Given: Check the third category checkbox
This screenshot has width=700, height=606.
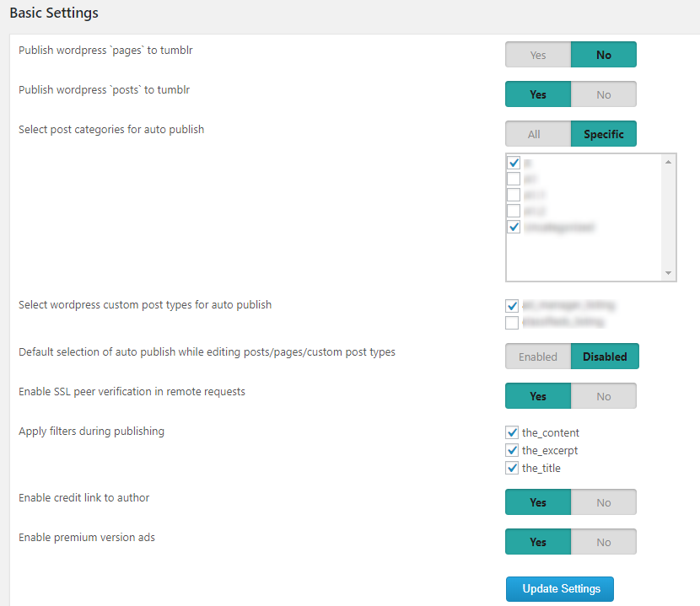Looking at the screenshot, I should [x=514, y=195].
